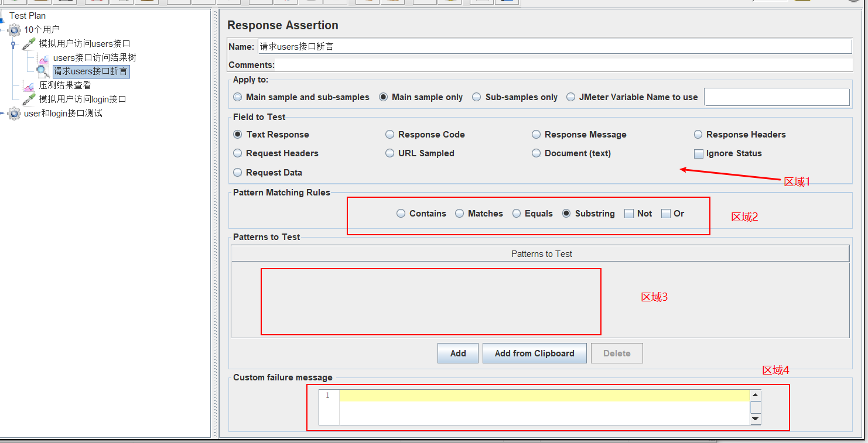Click the magnifier icon of 请求users接口断言
Viewport: 868px width, 443px height.
pyautogui.click(x=43, y=71)
